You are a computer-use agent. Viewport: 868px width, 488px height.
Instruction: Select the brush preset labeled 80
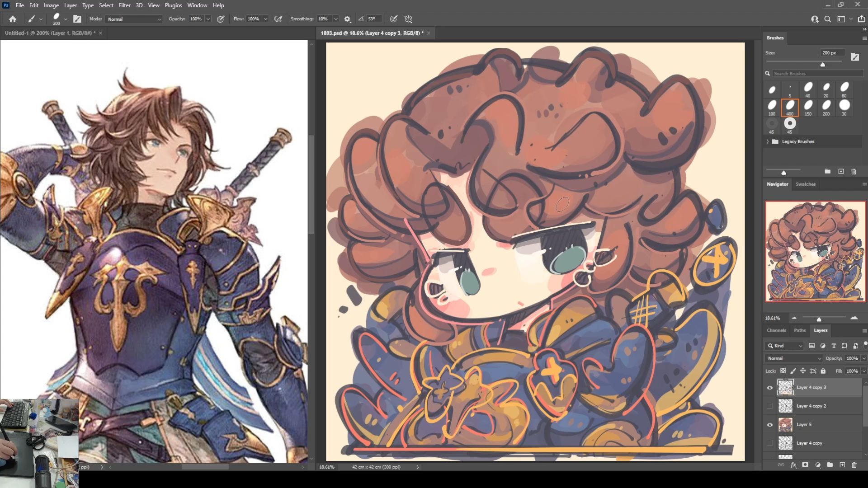(844, 89)
